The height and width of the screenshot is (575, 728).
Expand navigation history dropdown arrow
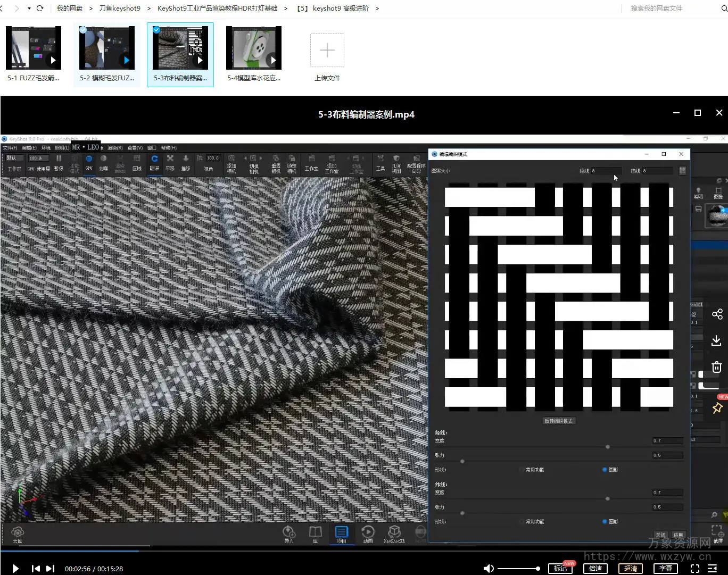(29, 9)
